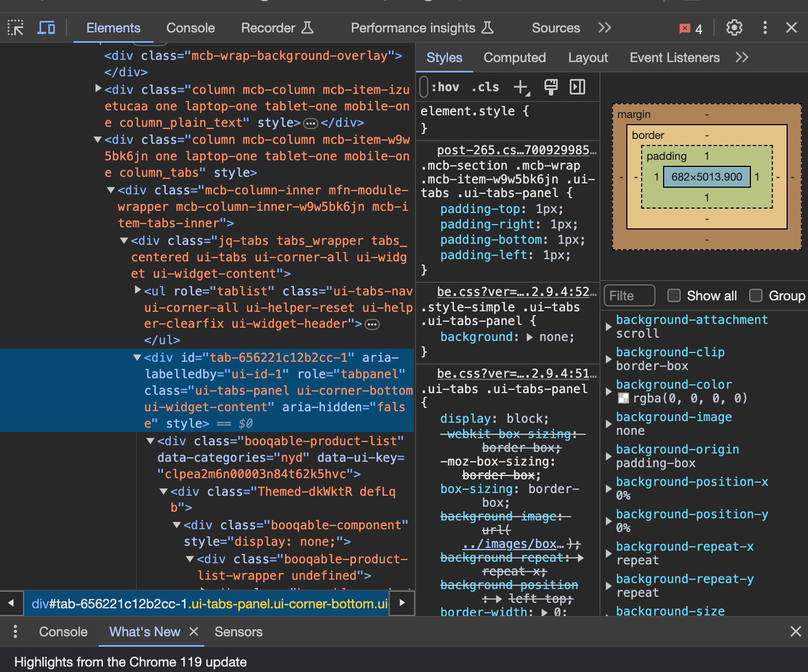
Task: Click the rgba background-color swatch
Action: 623,399
